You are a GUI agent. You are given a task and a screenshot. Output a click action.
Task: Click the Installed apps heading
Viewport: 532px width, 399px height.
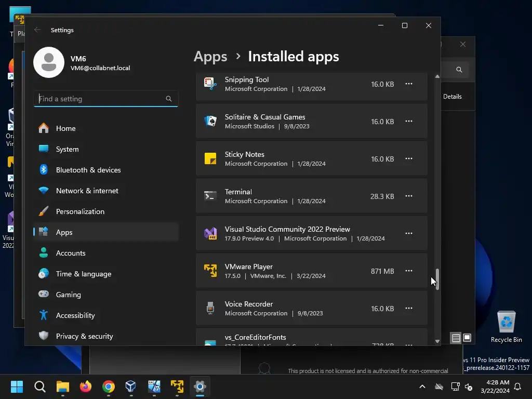click(x=294, y=57)
